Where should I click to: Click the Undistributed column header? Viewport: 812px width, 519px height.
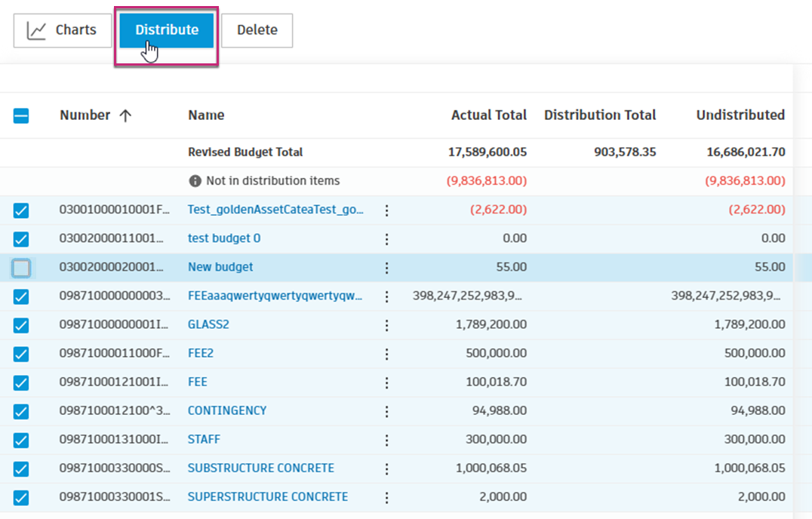740,115
